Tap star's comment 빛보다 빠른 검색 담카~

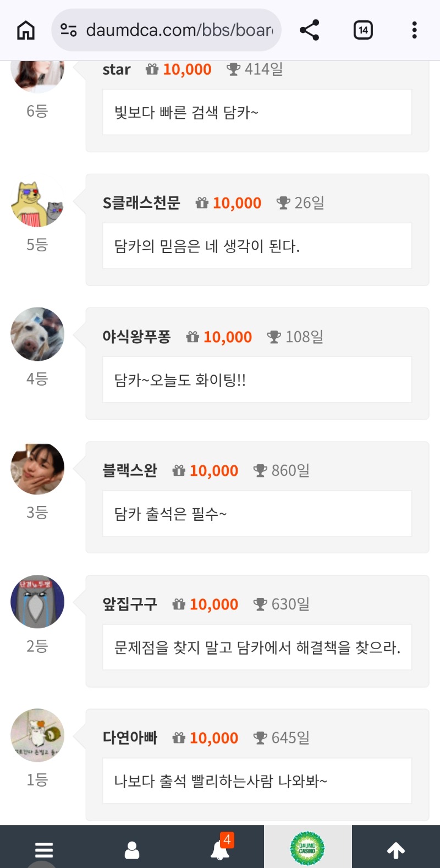tap(257, 112)
